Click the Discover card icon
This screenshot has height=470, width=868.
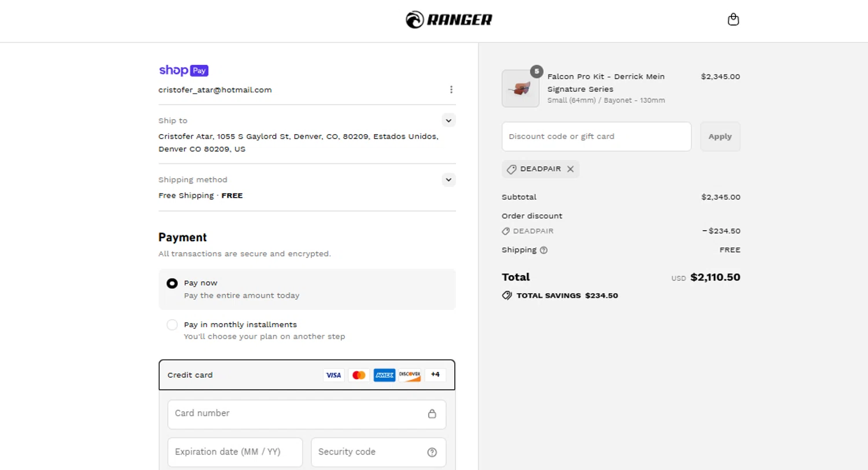click(410, 375)
